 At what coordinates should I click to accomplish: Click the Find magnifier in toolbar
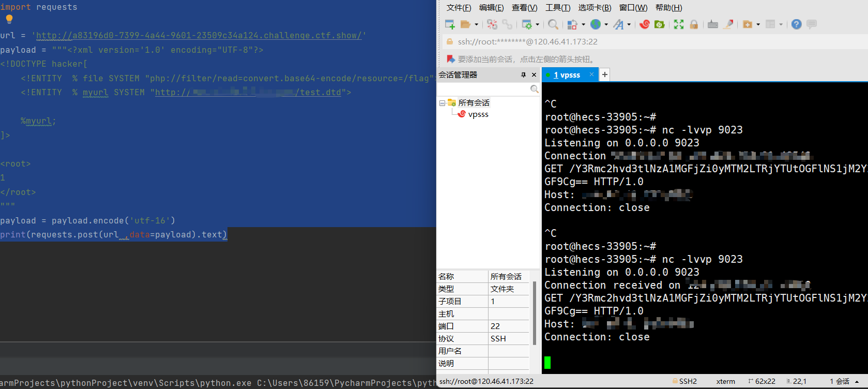pyautogui.click(x=553, y=24)
